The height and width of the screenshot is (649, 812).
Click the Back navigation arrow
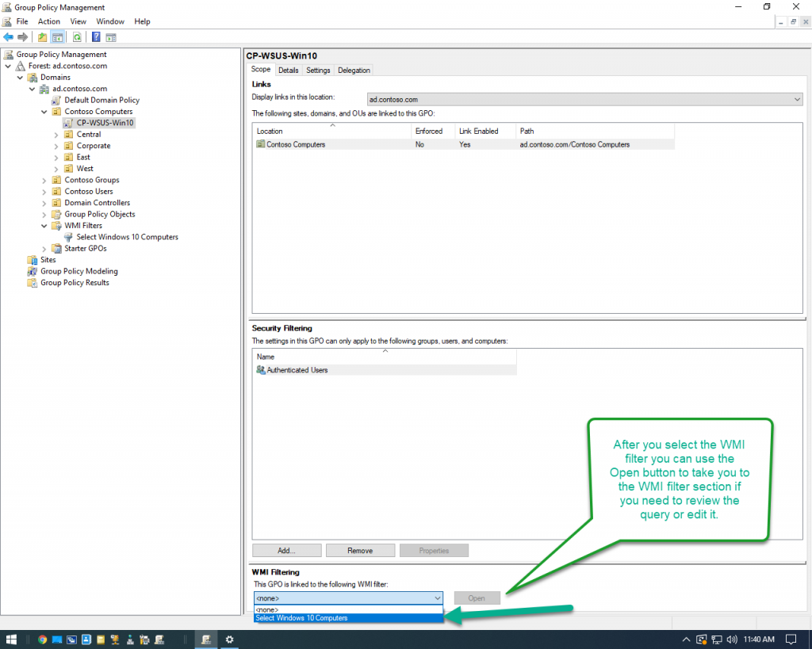click(x=8, y=36)
